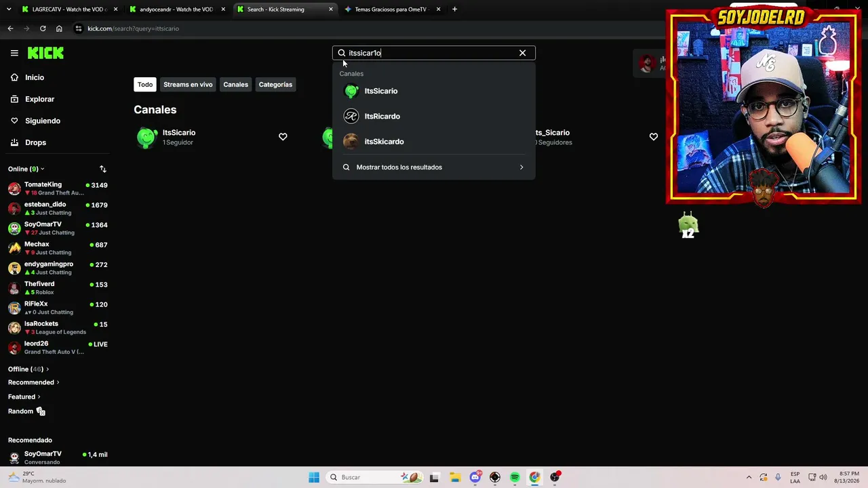868x488 pixels.
Task: Open Mechax's avatar in the sidebar
Action: click(x=14, y=248)
